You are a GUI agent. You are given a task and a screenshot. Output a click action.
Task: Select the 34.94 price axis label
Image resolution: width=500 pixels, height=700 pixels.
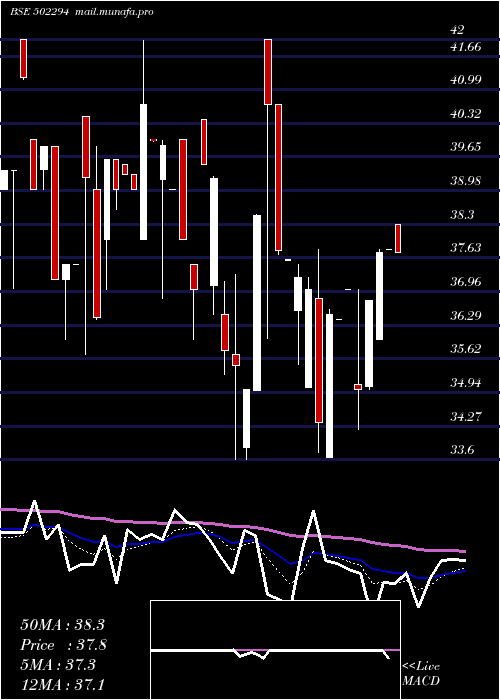(x=466, y=382)
